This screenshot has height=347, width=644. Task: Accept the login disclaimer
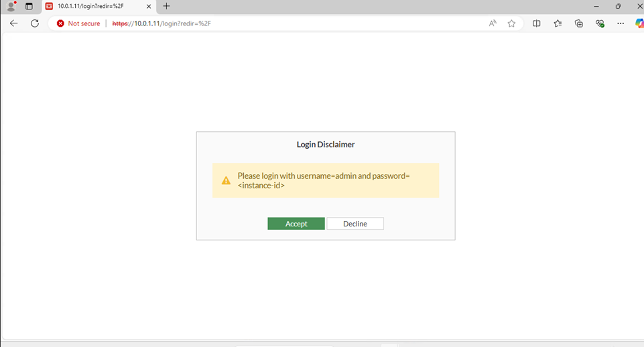(x=296, y=223)
